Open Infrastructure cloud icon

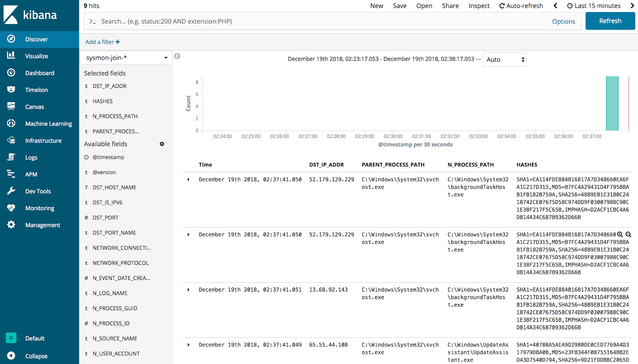pyautogui.click(x=11, y=140)
